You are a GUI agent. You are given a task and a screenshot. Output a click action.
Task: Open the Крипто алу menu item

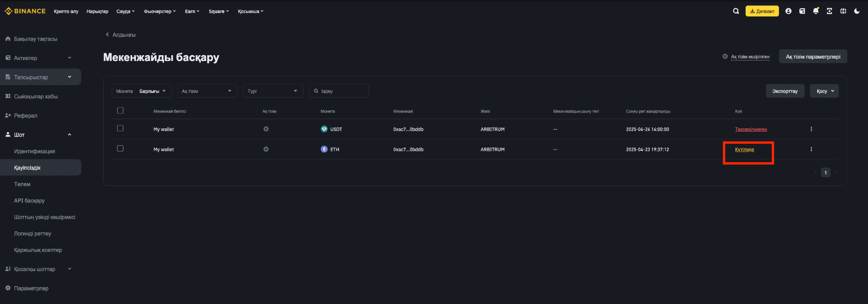(x=66, y=11)
